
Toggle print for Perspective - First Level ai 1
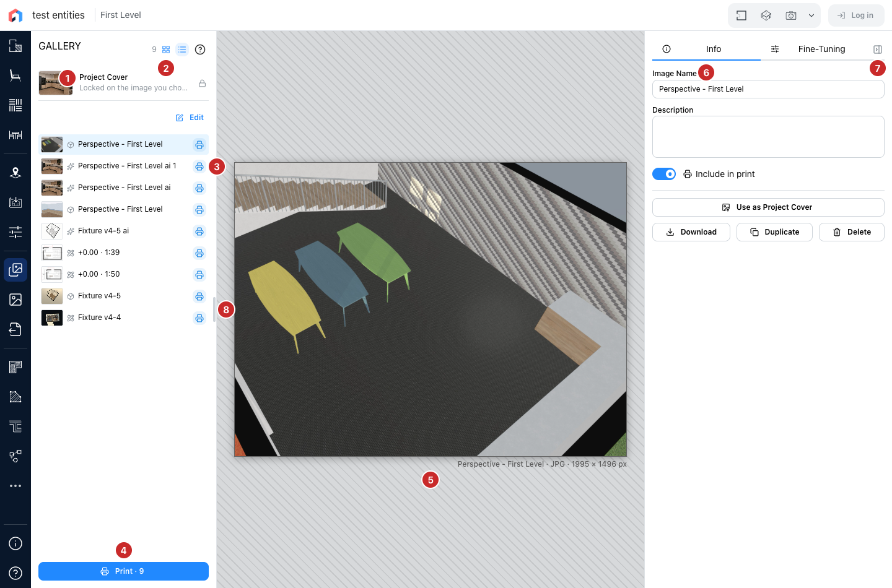click(199, 166)
